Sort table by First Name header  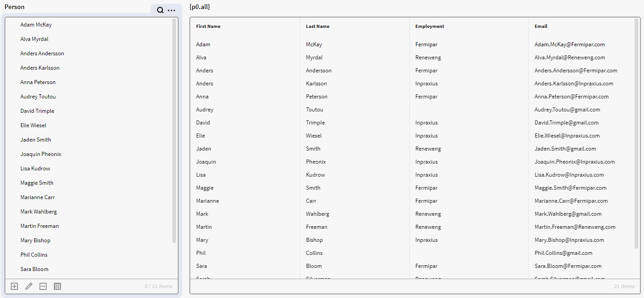click(x=208, y=27)
